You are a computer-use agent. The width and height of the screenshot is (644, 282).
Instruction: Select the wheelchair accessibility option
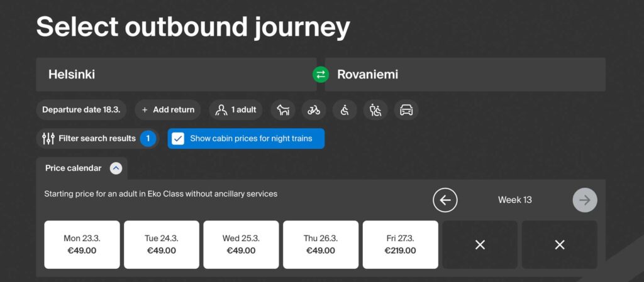pyautogui.click(x=345, y=110)
